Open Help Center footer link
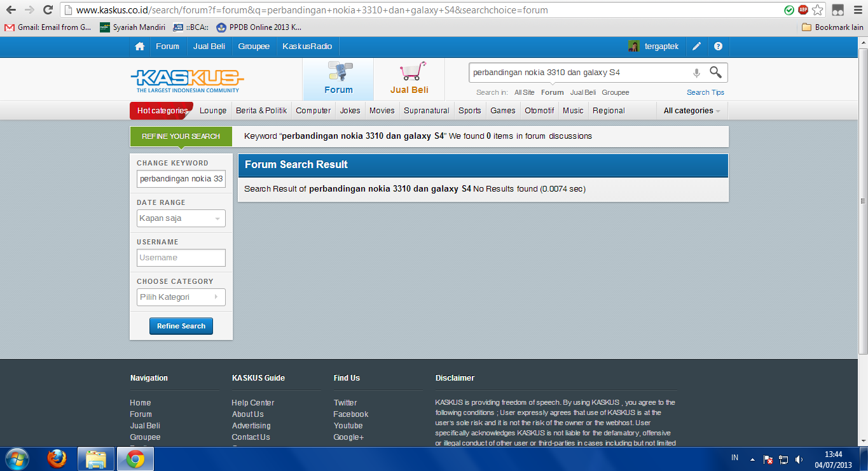Screen dimensions: 868x471 [x=253, y=403]
